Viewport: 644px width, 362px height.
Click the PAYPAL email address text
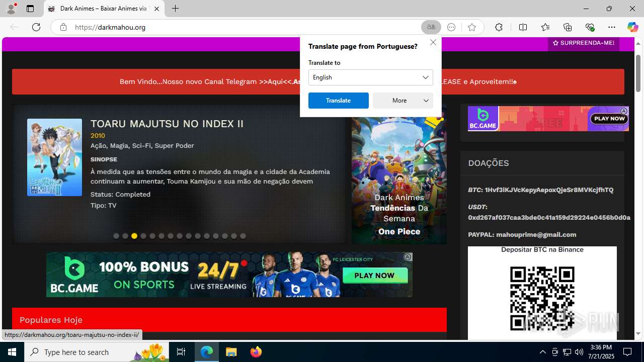tap(536, 235)
